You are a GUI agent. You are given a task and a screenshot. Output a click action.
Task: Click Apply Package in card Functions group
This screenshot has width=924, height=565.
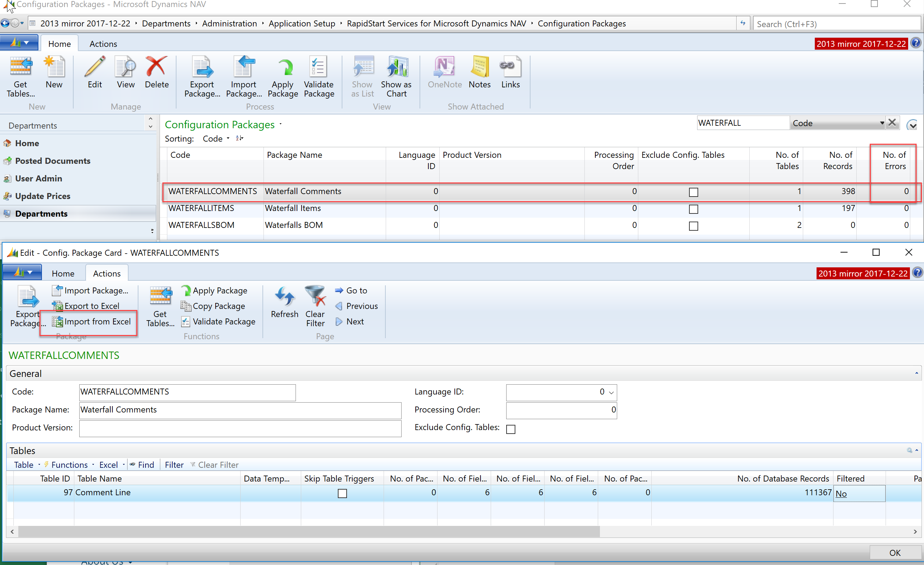tap(214, 291)
